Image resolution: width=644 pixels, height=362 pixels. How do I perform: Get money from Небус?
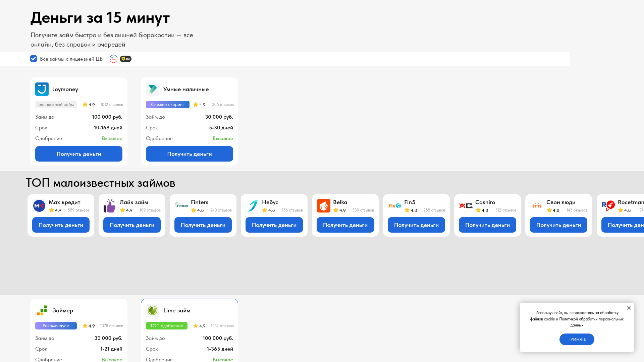tap(274, 225)
